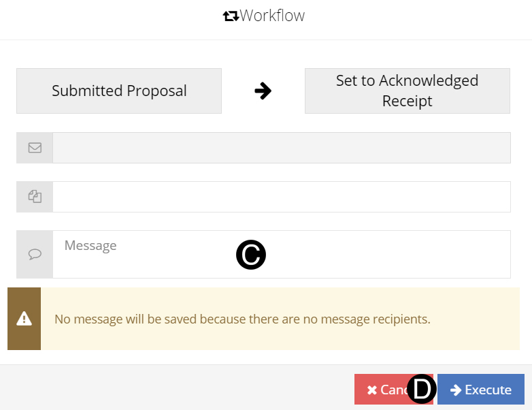Viewport: 532px width, 410px height.
Task: Click the no message recipients warning text
Action: pyautogui.click(x=242, y=319)
